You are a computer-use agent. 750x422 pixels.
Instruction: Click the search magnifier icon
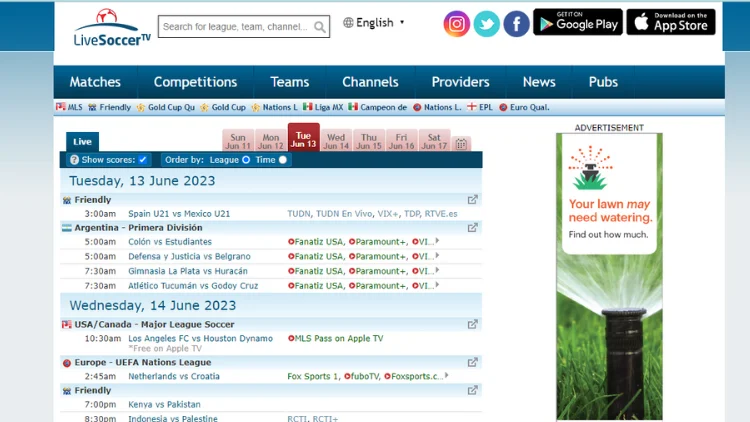click(320, 27)
